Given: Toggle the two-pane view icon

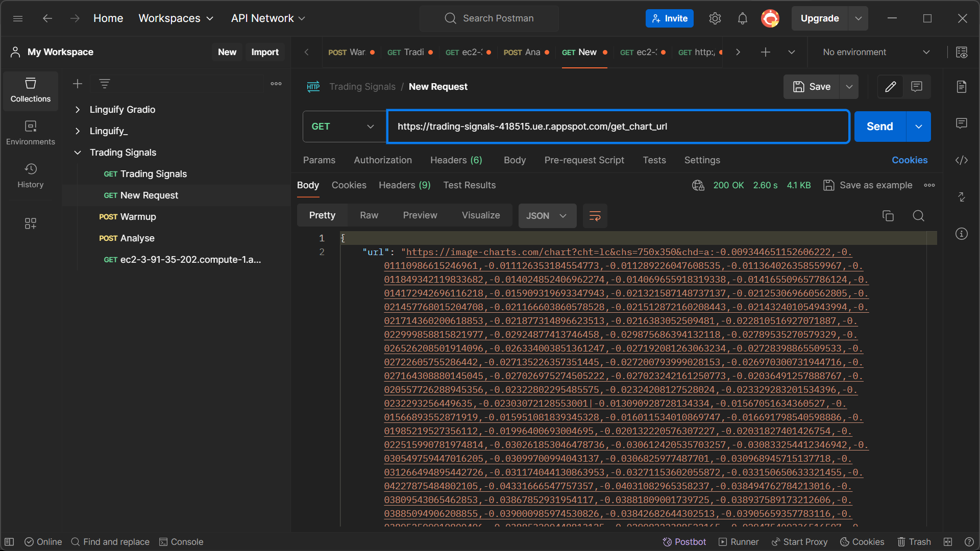Looking at the screenshot, I should 948,542.
